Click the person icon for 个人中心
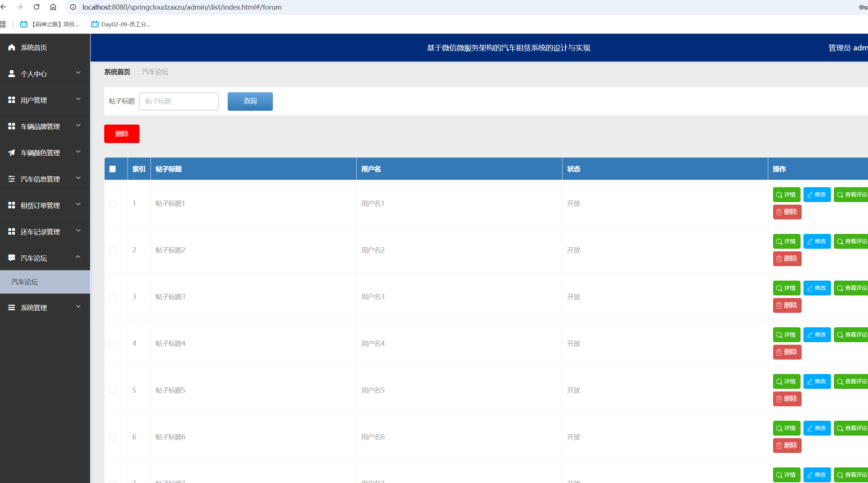Screen dimensions: 868x483 click(x=11, y=74)
